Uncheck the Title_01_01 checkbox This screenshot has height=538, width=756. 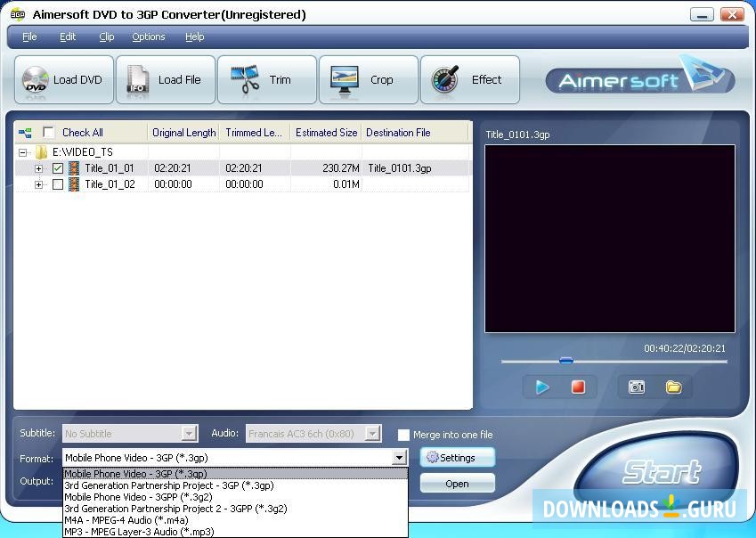58,168
